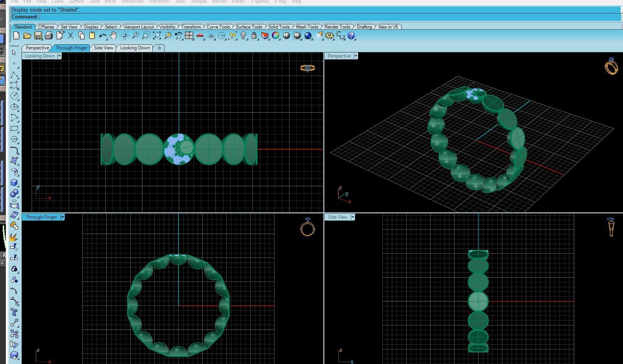Undo the last action with the Undo arrow
Image resolution: width=623 pixels, height=364 pixels.
point(103,36)
